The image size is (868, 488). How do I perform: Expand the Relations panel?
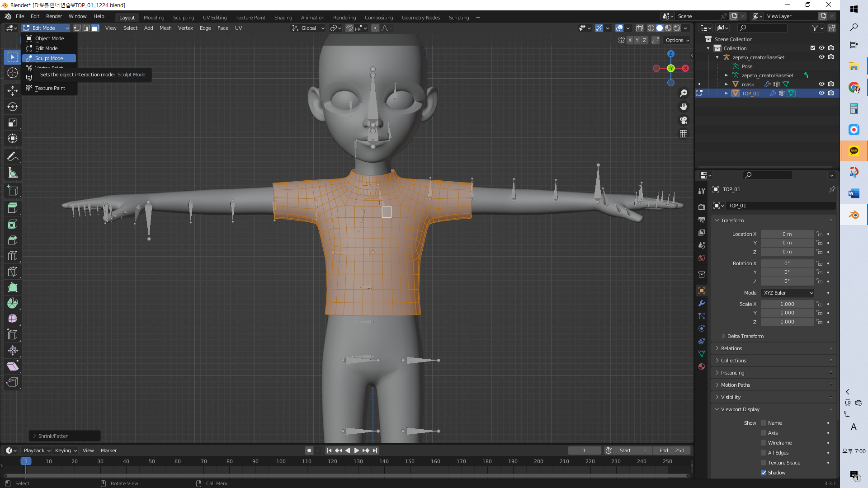[x=731, y=348]
